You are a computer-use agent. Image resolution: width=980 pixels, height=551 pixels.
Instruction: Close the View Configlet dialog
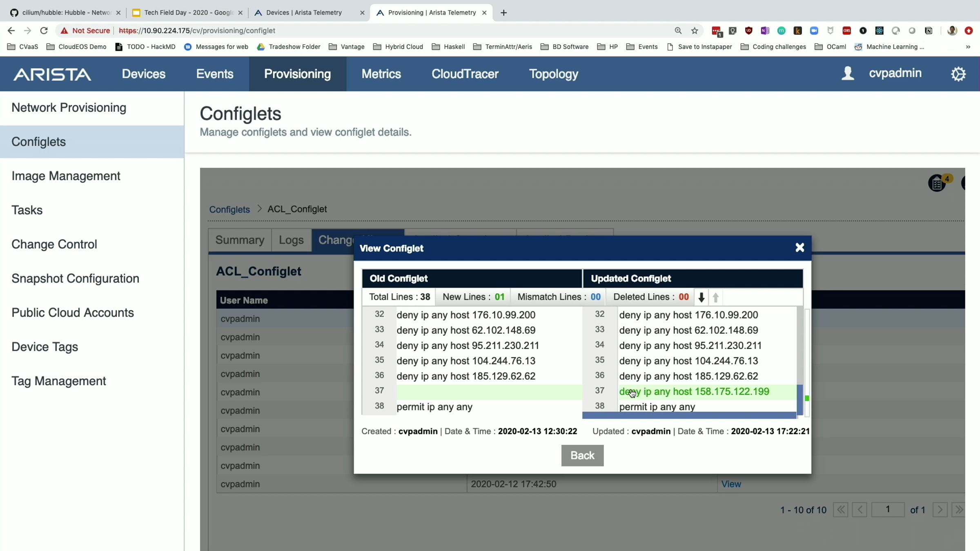click(x=800, y=248)
